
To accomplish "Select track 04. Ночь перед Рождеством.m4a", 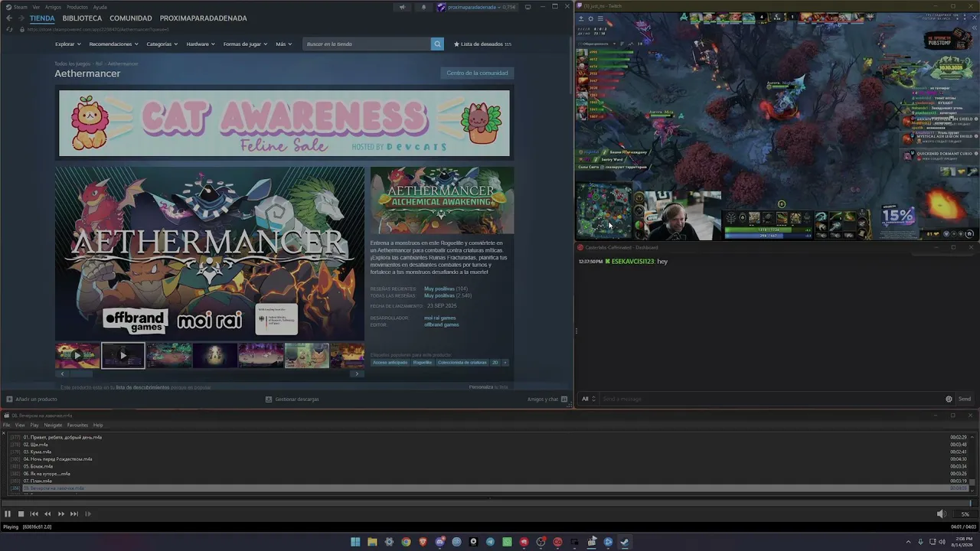I will [57, 459].
